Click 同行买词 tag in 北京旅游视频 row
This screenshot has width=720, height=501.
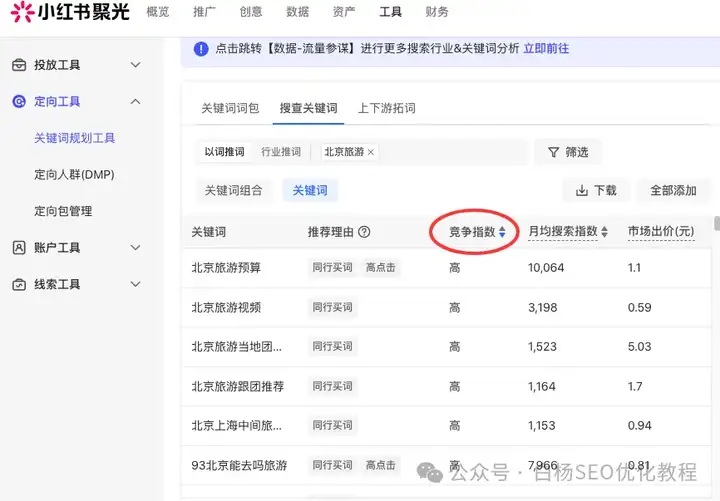(332, 307)
